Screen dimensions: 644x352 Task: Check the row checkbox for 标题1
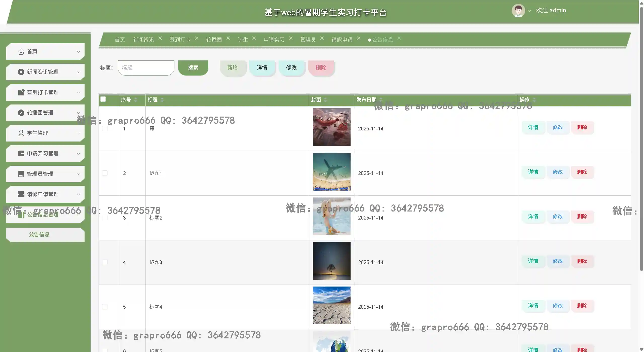(x=105, y=173)
